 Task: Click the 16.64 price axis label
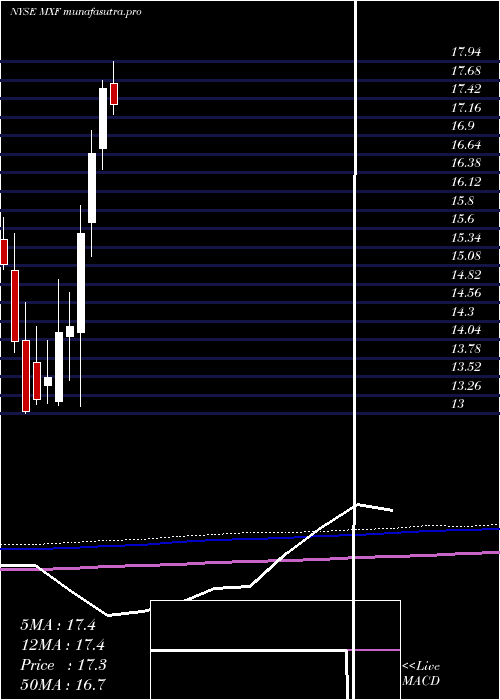pos(466,145)
